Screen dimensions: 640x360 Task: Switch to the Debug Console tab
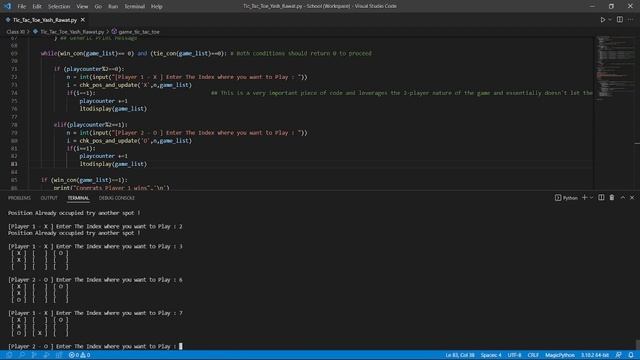117,198
